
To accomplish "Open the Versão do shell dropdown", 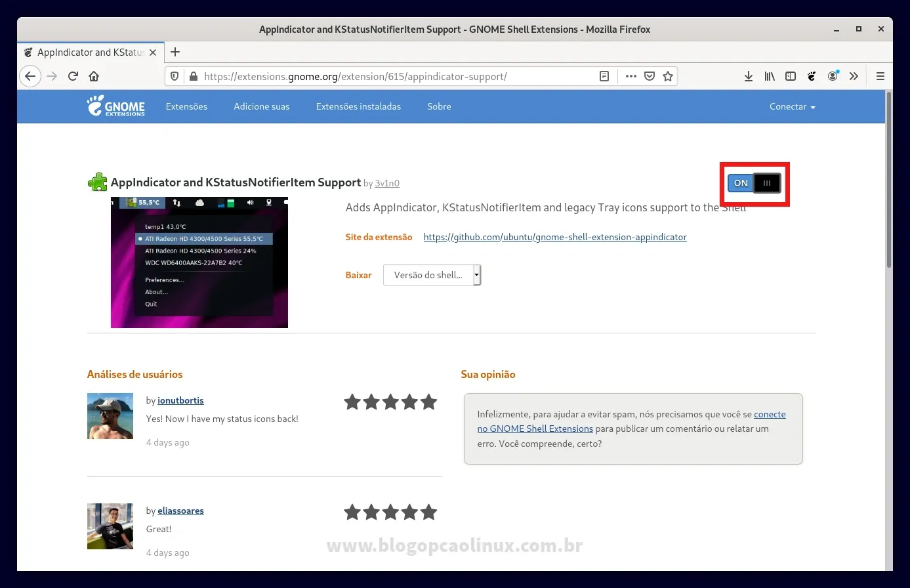I will pyautogui.click(x=432, y=275).
